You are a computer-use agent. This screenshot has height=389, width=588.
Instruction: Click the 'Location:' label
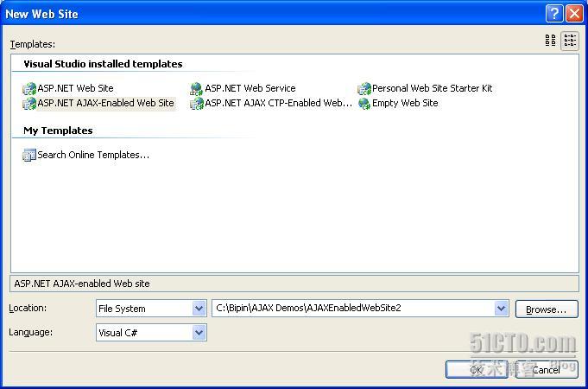(x=28, y=308)
